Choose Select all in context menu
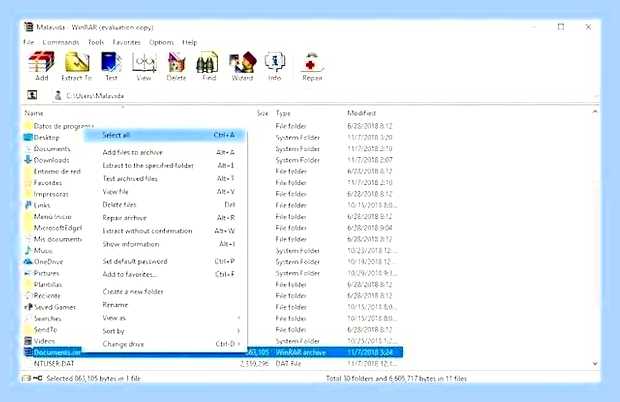Image resolution: width=620 pixels, height=402 pixels. click(x=165, y=135)
